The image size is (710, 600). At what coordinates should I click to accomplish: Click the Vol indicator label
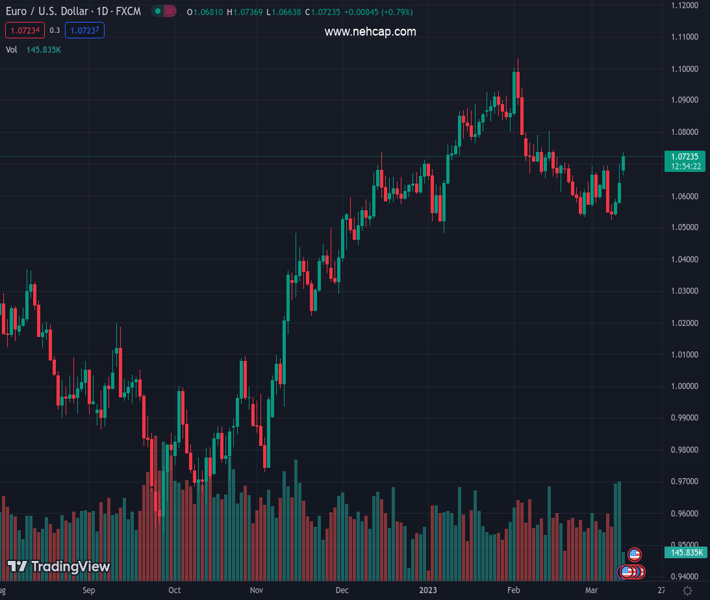click(x=12, y=49)
